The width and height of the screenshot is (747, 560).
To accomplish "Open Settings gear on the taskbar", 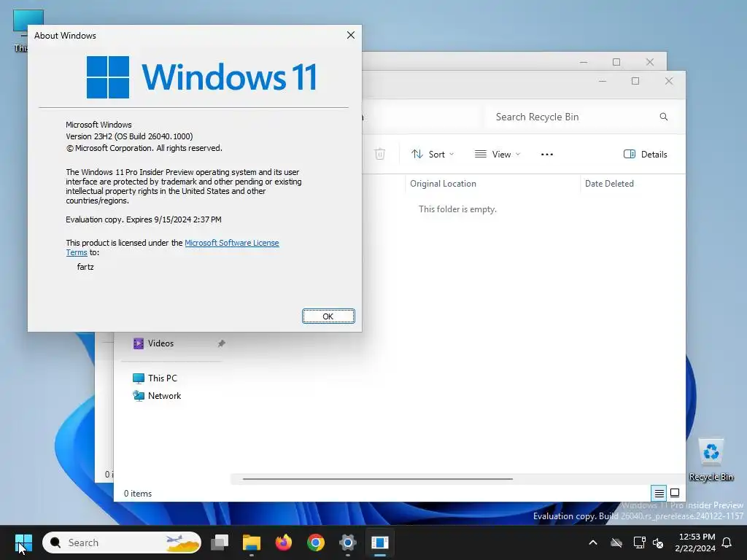I will pyautogui.click(x=348, y=542).
